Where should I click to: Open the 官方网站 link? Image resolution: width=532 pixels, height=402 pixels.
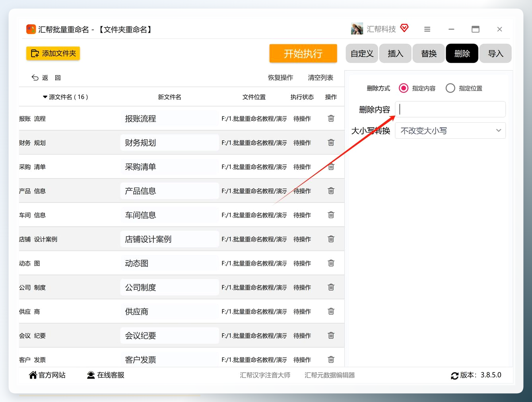tap(47, 375)
